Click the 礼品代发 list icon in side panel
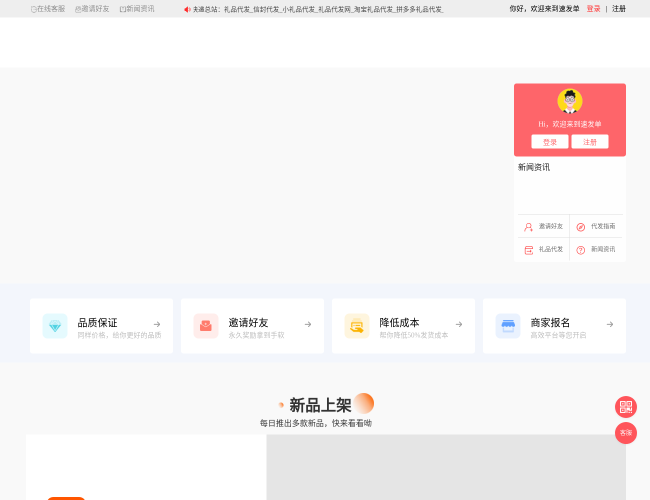The height and width of the screenshot is (500, 650). tap(529, 250)
